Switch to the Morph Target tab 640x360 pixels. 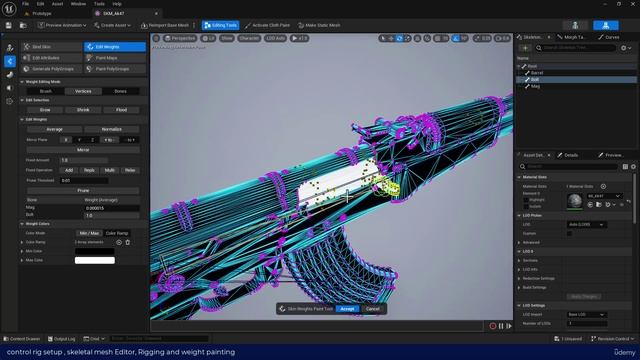click(574, 37)
